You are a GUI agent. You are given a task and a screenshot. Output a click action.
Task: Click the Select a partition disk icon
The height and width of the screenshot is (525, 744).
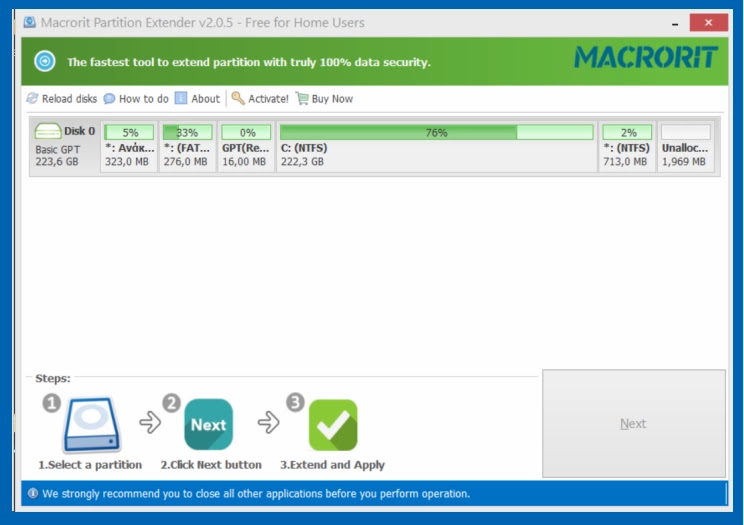(x=92, y=424)
